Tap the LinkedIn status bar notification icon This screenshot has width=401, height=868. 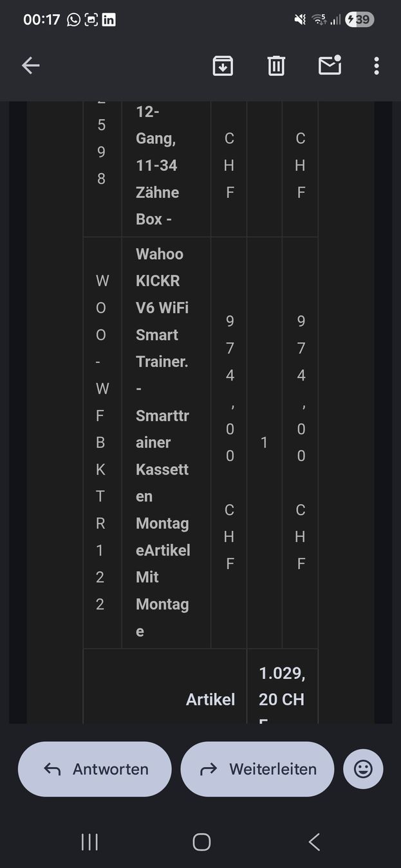(x=109, y=20)
